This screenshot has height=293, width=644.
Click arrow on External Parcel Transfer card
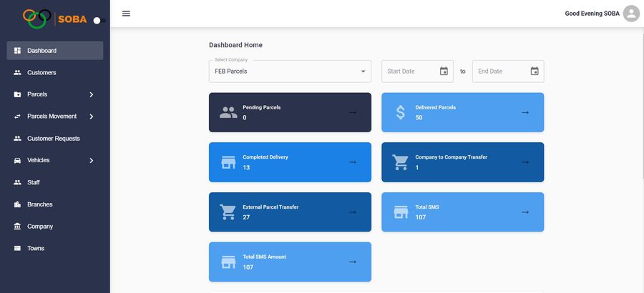(x=353, y=212)
